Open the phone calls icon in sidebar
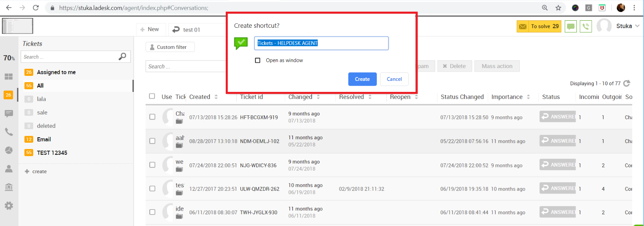Screen dimensions: 644x226 point(9,132)
